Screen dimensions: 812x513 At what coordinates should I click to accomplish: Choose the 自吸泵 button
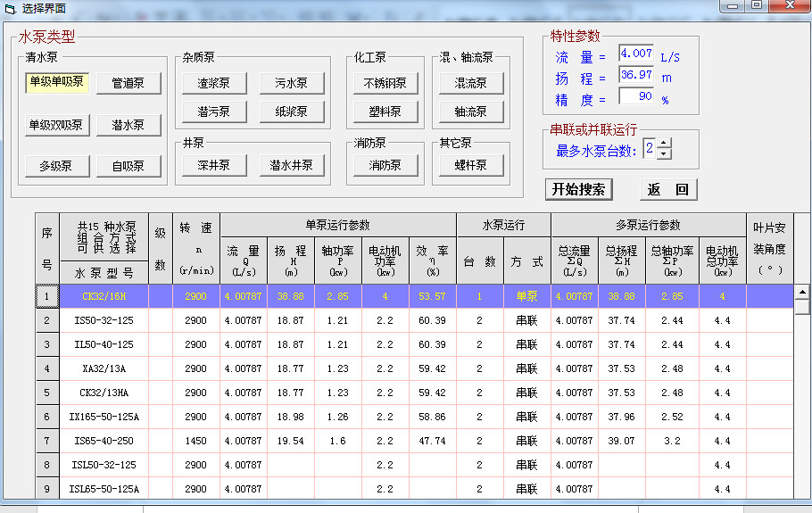pos(128,167)
